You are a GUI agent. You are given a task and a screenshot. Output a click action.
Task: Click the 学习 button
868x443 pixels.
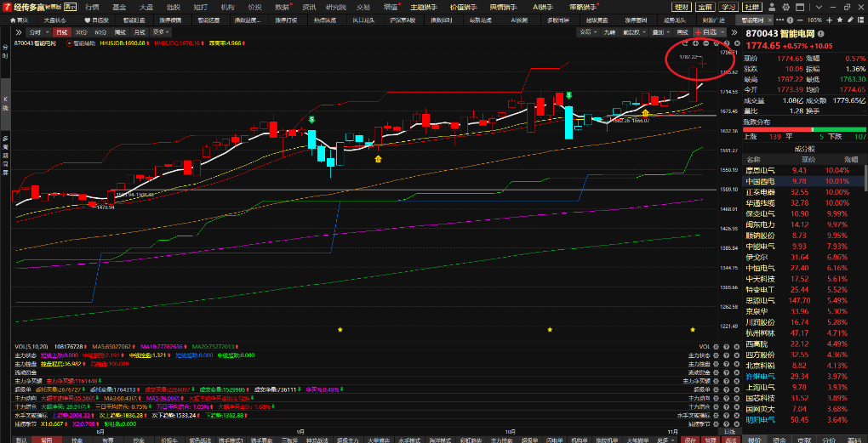(729, 6)
